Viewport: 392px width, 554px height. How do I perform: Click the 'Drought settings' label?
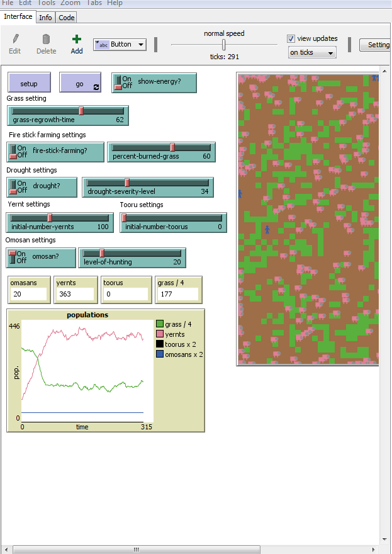click(32, 171)
